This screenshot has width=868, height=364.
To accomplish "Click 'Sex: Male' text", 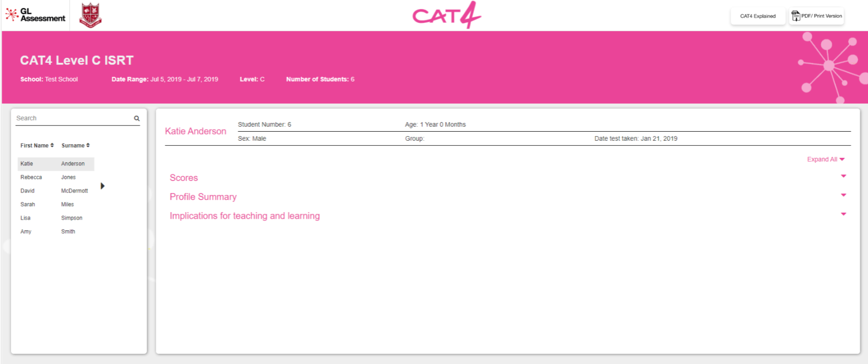I will (252, 139).
